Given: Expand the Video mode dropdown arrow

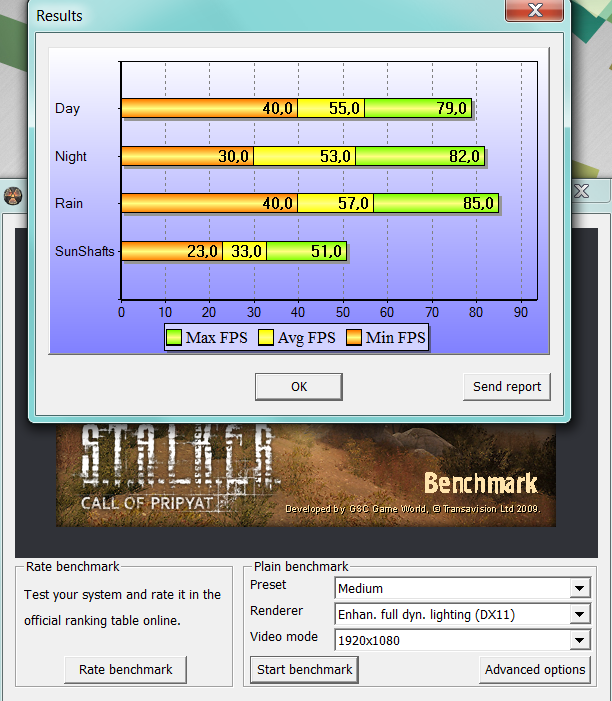Looking at the screenshot, I should (x=579, y=640).
